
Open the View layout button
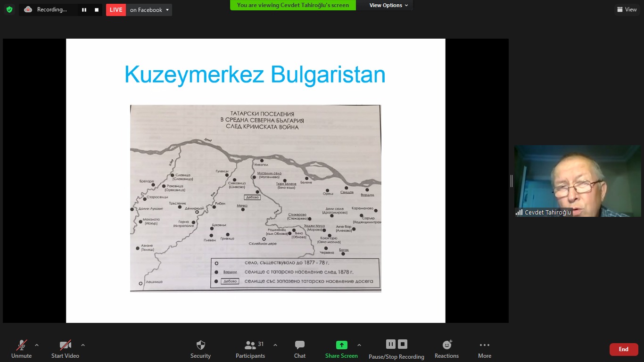coord(627,9)
